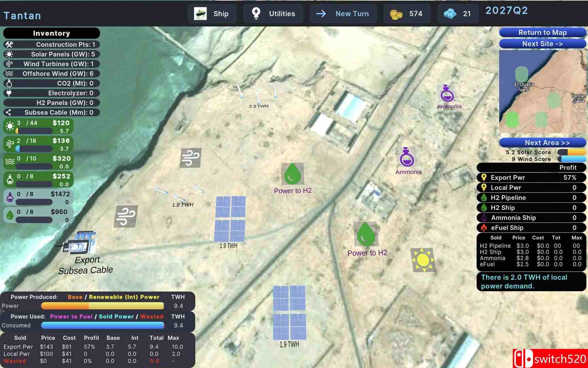The image size is (588, 368).
Task: Click the Export Subsea Cable station icon
Action: 80,243
